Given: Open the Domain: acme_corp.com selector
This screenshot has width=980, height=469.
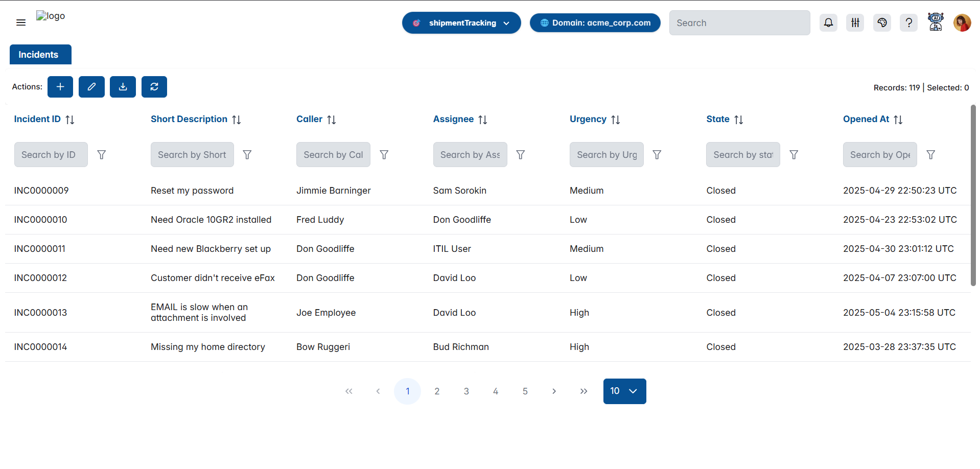Looking at the screenshot, I should (594, 22).
